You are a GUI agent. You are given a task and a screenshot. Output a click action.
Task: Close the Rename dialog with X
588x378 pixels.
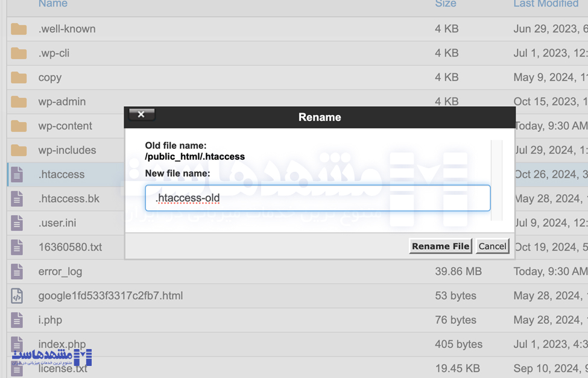pyautogui.click(x=141, y=115)
